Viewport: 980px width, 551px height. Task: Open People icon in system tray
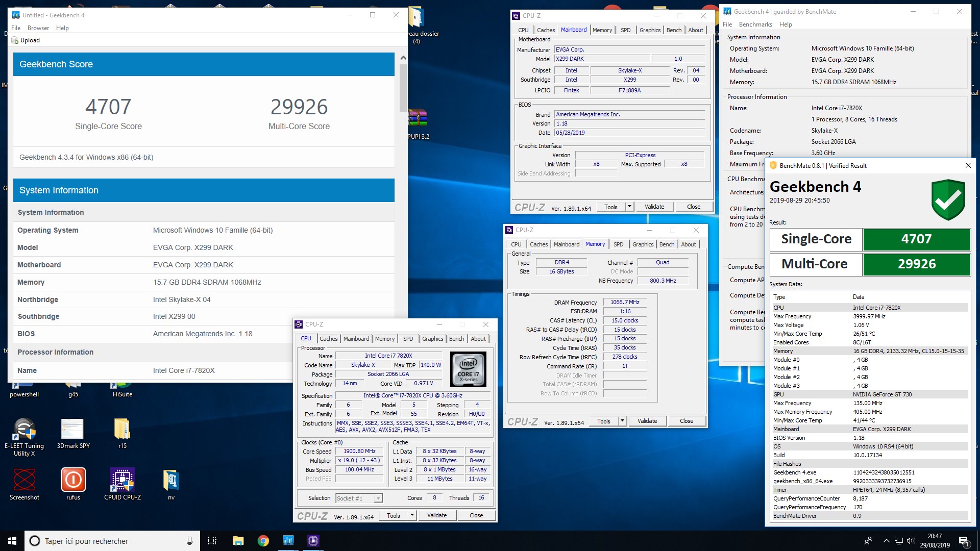[868, 541]
